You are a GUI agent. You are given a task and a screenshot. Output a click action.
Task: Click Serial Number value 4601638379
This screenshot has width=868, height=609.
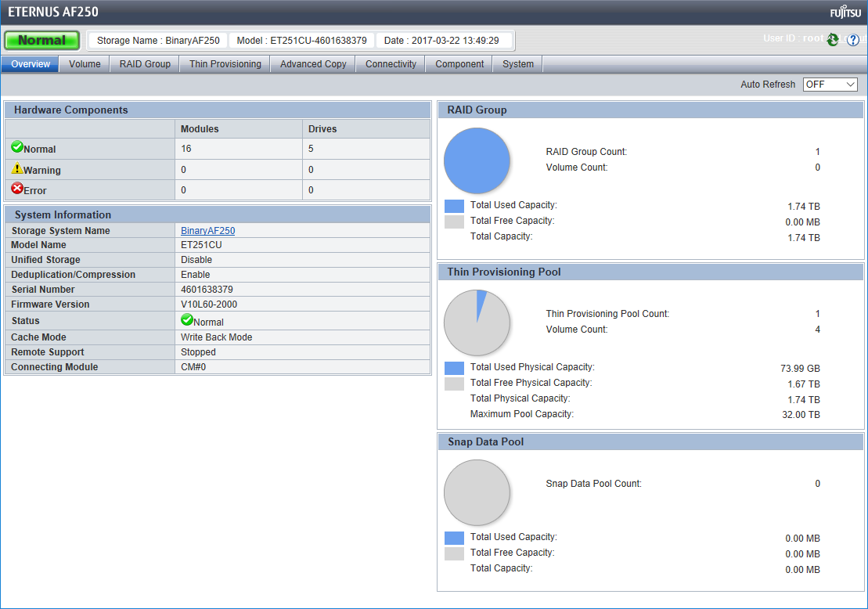tap(207, 290)
